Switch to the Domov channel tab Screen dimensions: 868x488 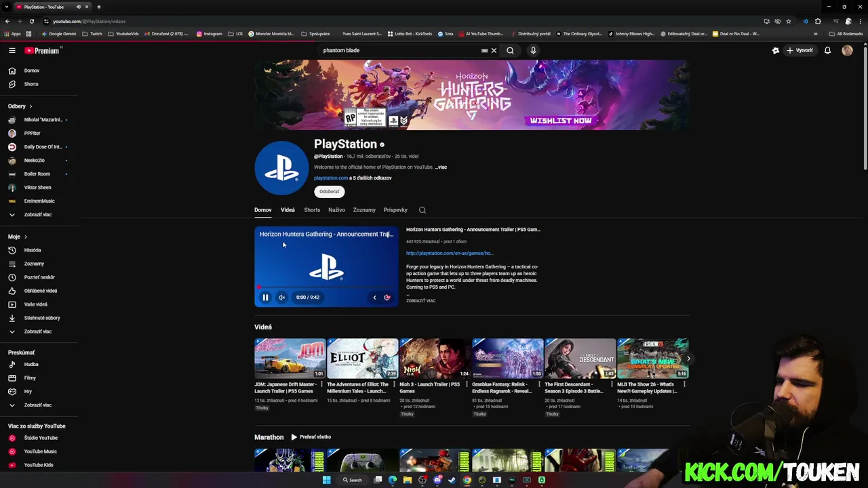(x=262, y=210)
